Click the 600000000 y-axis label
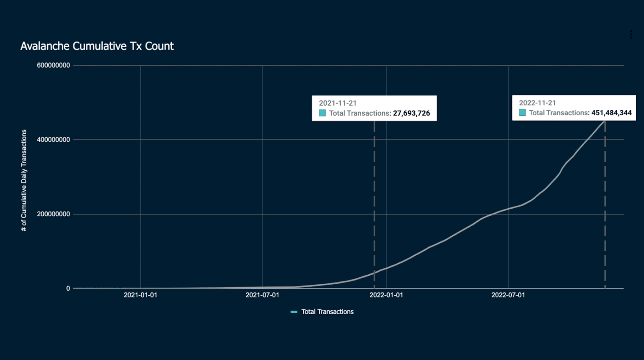 point(53,65)
